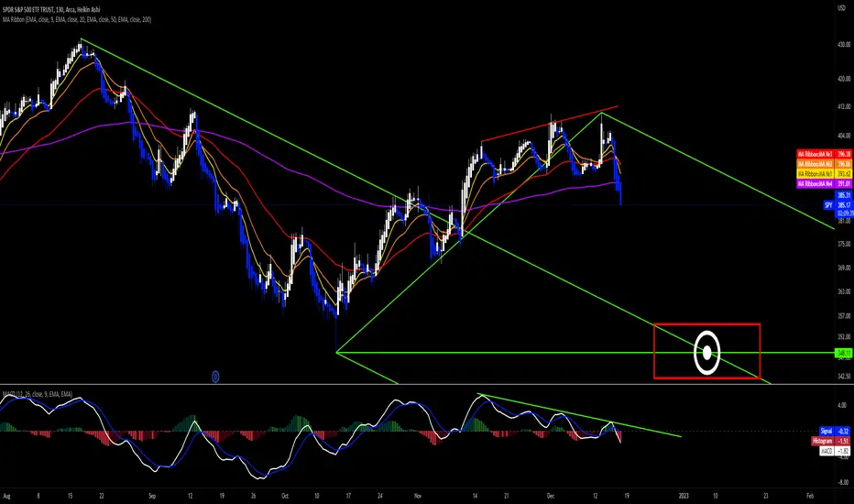The height and width of the screenshot is (504, 854).
Task: Select the MA Ribbon indicator legend
Action: pyautogui.click(x=77, y=19)
